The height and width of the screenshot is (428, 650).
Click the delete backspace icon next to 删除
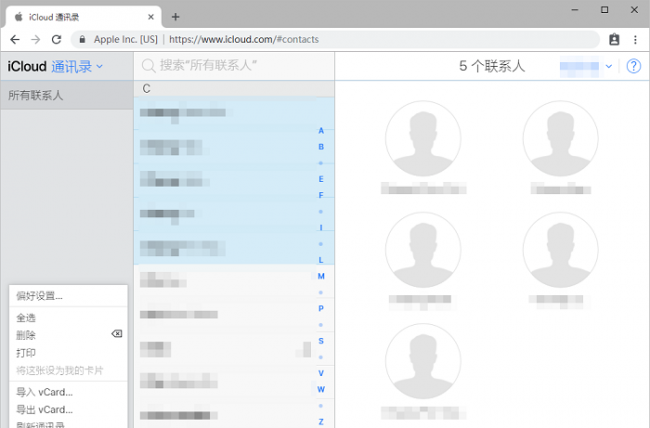coord(117,334)
